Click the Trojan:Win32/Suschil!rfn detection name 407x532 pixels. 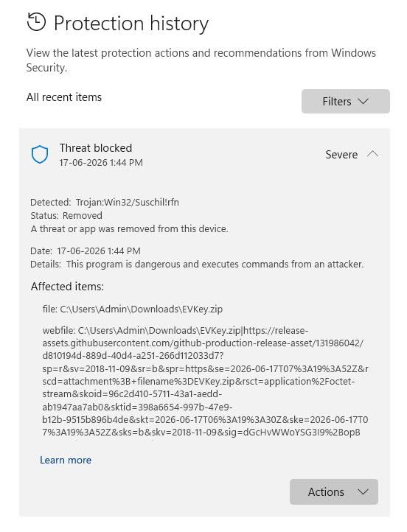pos(128,202)
